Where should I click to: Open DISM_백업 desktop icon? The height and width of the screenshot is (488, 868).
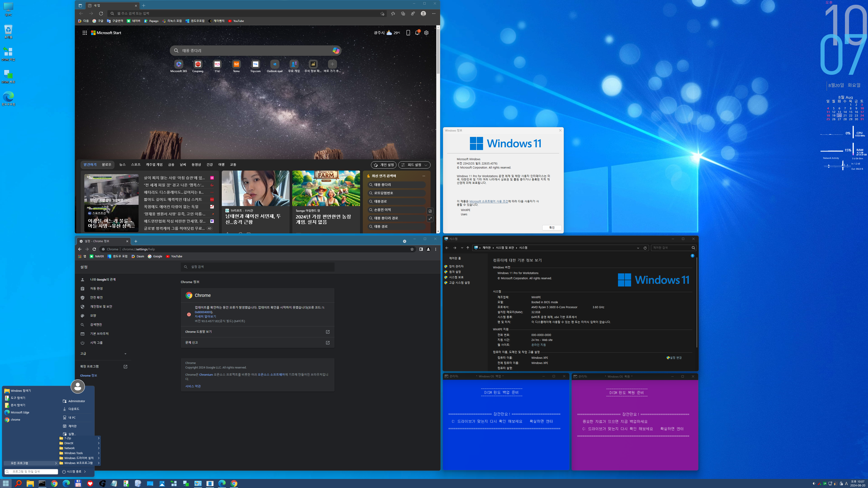click(8, 54)
